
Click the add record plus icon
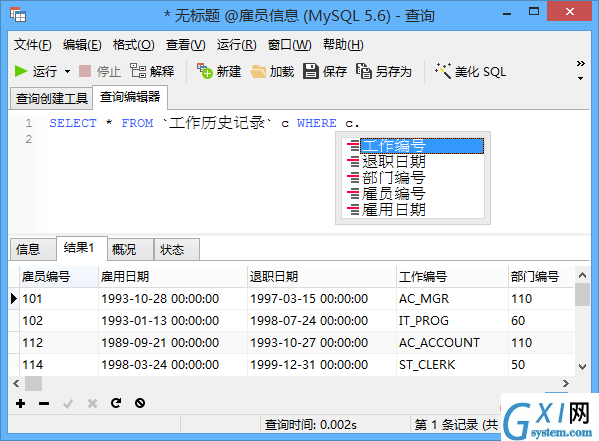coord(21,403)
